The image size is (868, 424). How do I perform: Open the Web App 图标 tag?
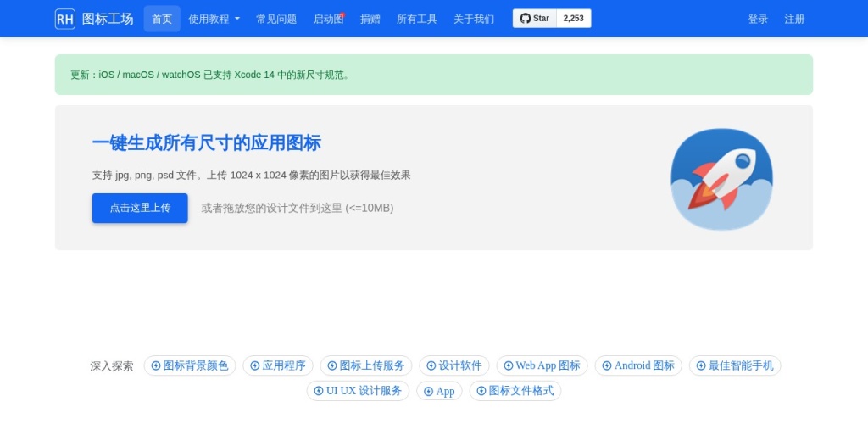[x=542, y=365]
